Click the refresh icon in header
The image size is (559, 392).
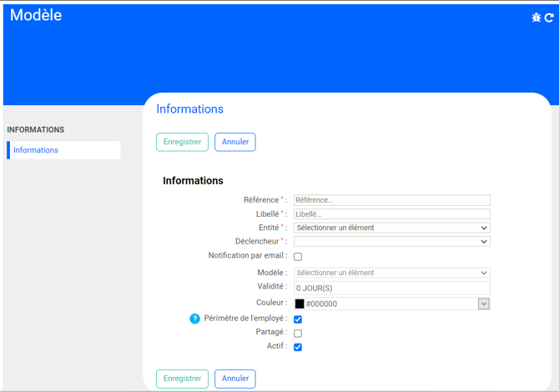coord(549,18)
